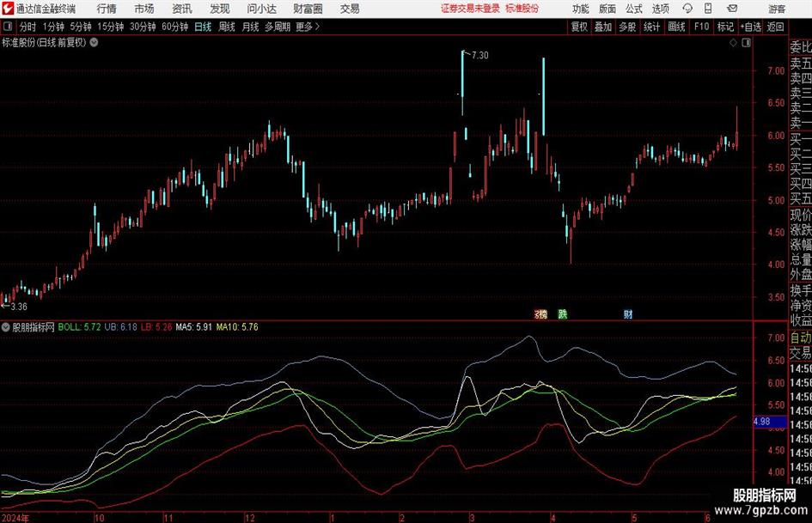Click the 跌 event marker on chart

(563, 314)
